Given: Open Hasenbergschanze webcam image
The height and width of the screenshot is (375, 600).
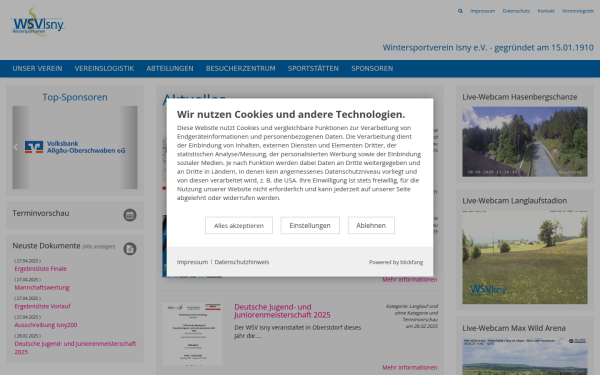Looking at the screenshot, I should click(x=525, y=142).
